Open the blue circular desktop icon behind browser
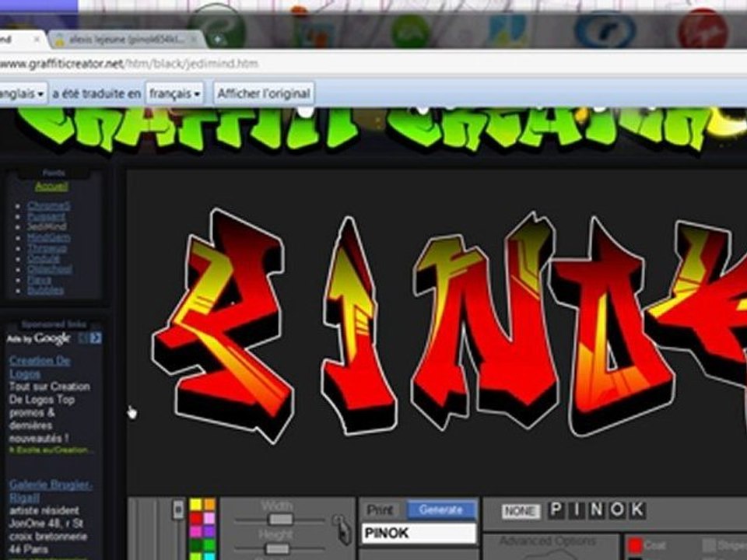 (x=605, y=30)
